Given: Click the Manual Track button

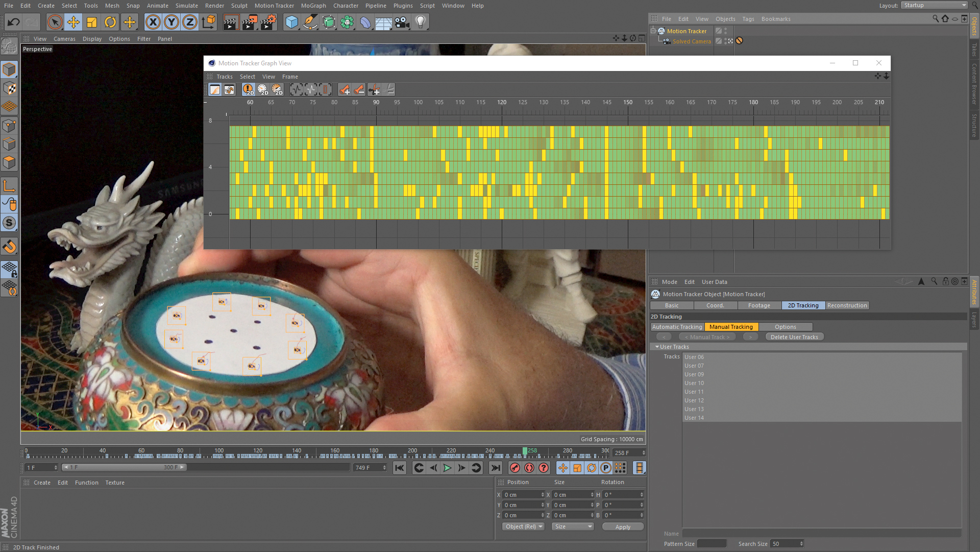Looking at the screenshot, I should pyautogui.click(x=707, y=337).
